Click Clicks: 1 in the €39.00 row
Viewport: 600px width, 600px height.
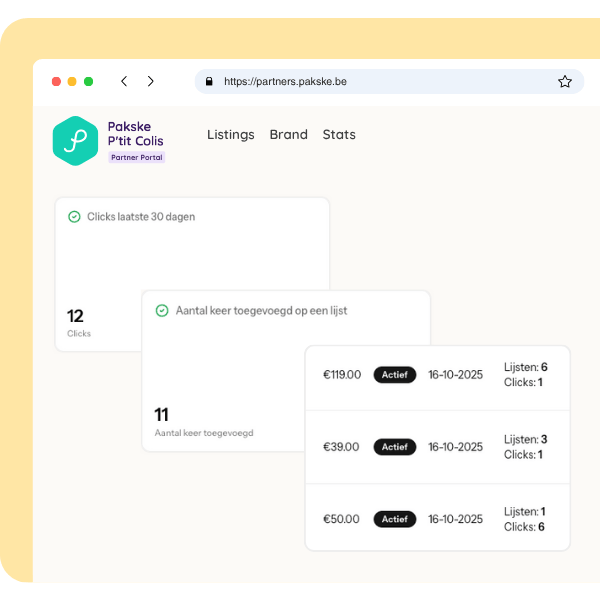[x=523, y=455]
